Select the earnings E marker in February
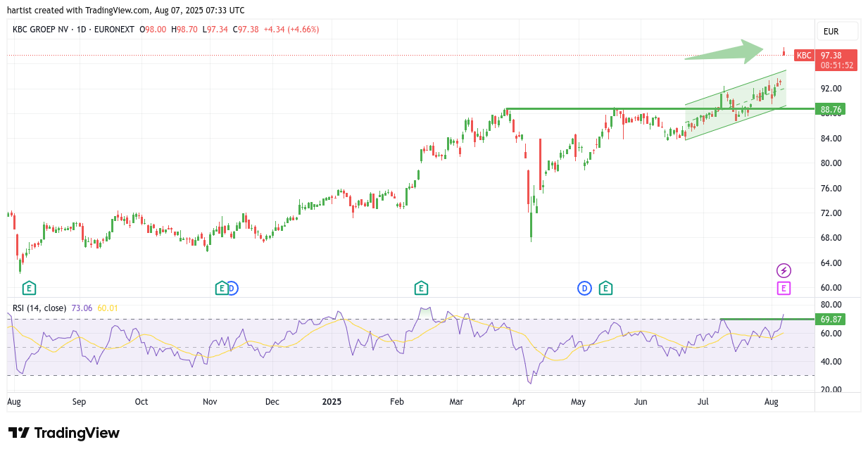Screen dimensions: 868x454 (x=421, y=288)
